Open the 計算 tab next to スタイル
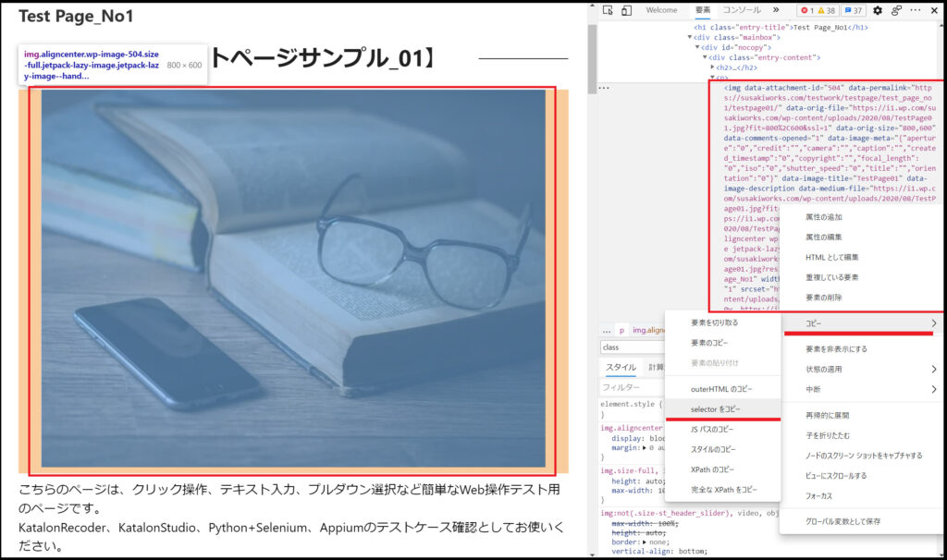Image resolution: width=947 pixels, height=560 pixels. coord(656,367)
